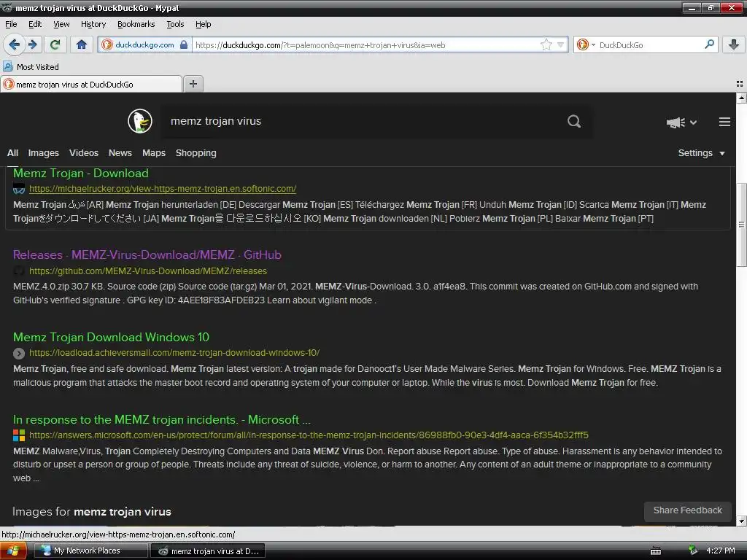747x560 pixels.
Task: Click the tab groups grid icon
Action: pyautogui.click(x=740, y=84)
